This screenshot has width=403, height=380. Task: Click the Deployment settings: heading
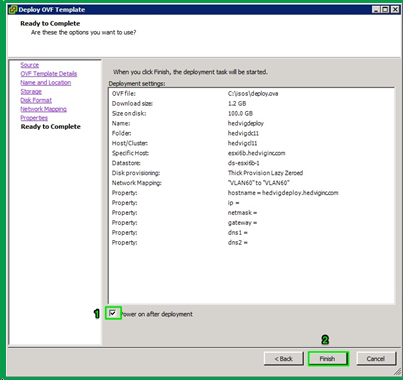click(x=137, y=83)
